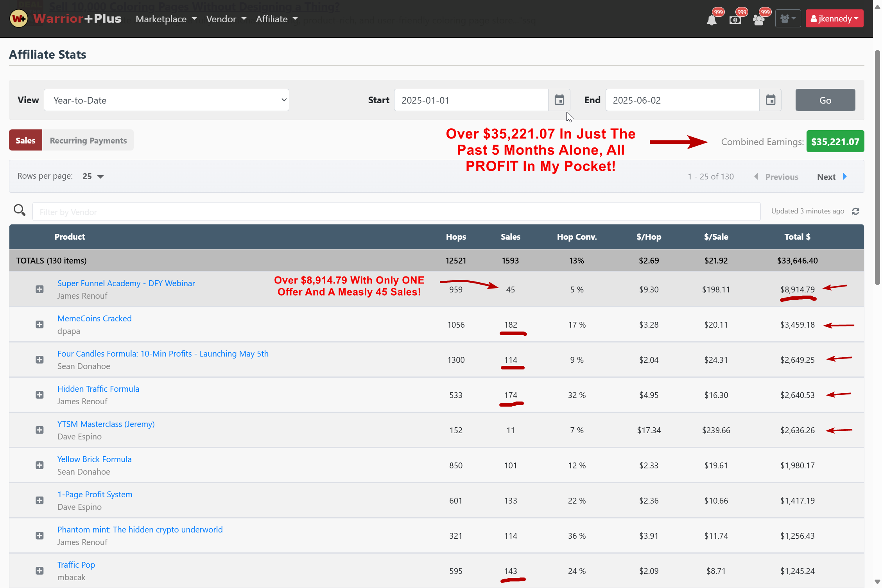Open the Yellow Brick Formula link
The width and height of the screenshot is (882, 588).
(x=94, y=459)
